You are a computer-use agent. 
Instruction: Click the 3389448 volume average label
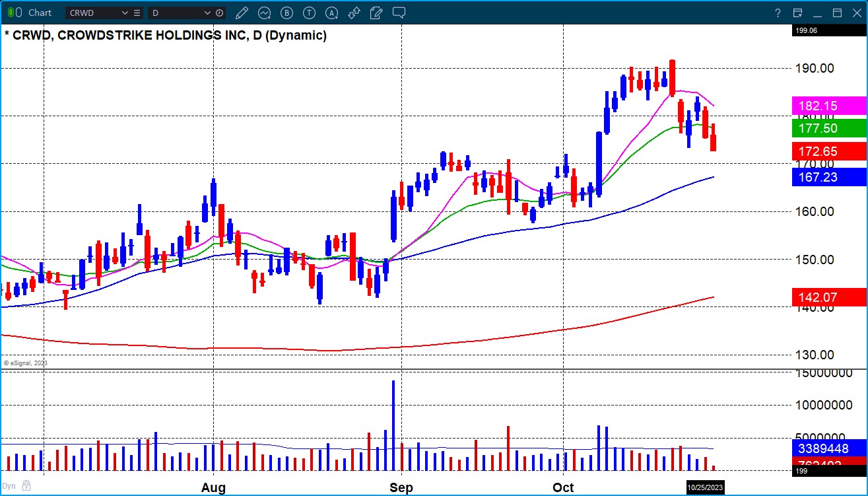click(x=829, y=448)
